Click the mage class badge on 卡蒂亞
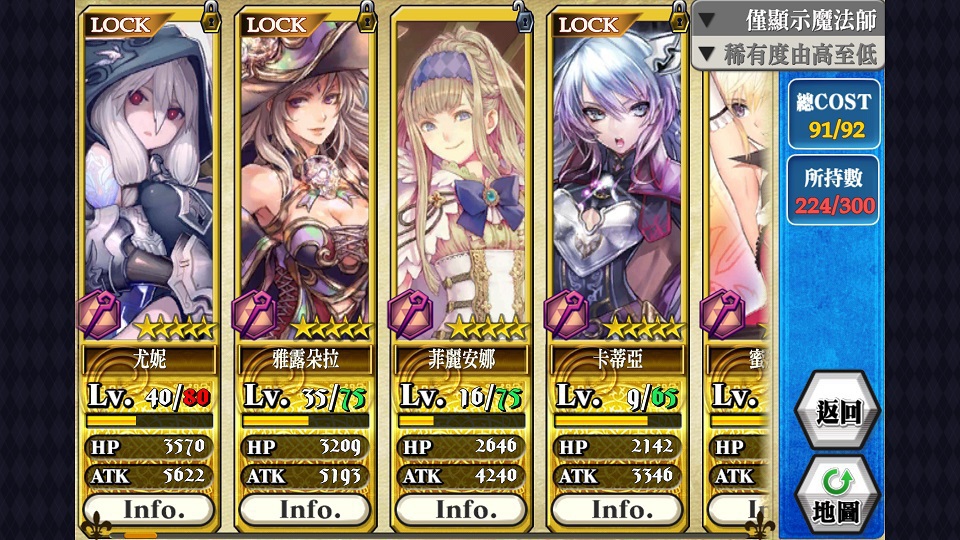 (x=568, y=315)
